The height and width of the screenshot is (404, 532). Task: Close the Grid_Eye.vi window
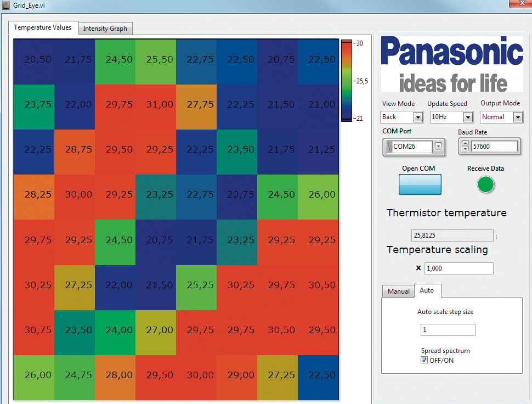[521, 3]
